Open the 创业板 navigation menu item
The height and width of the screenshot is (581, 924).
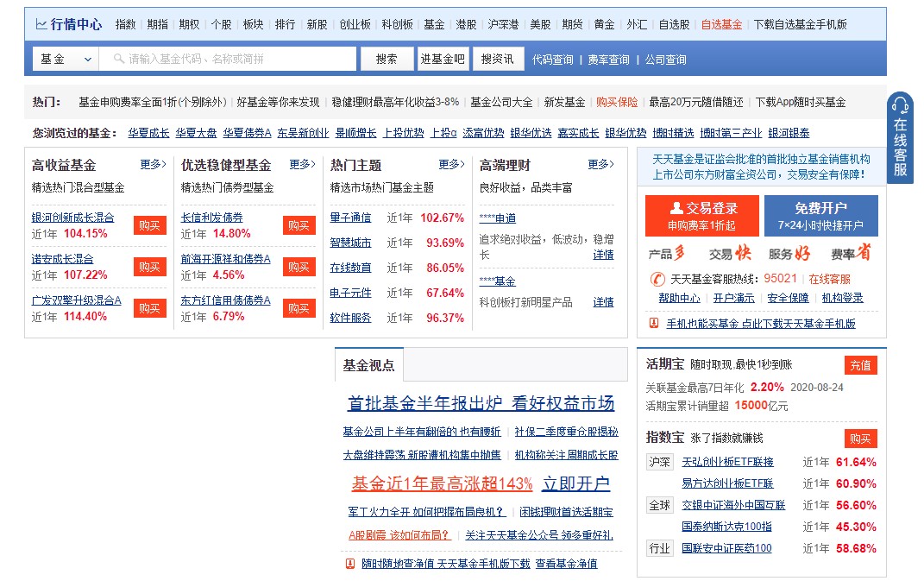[x=355, y=24]
